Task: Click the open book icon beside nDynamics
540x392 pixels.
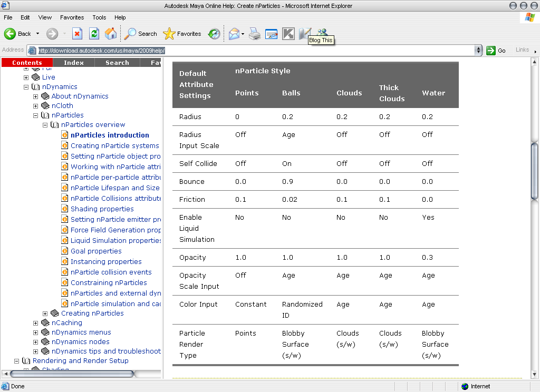Action: [36, 87]
